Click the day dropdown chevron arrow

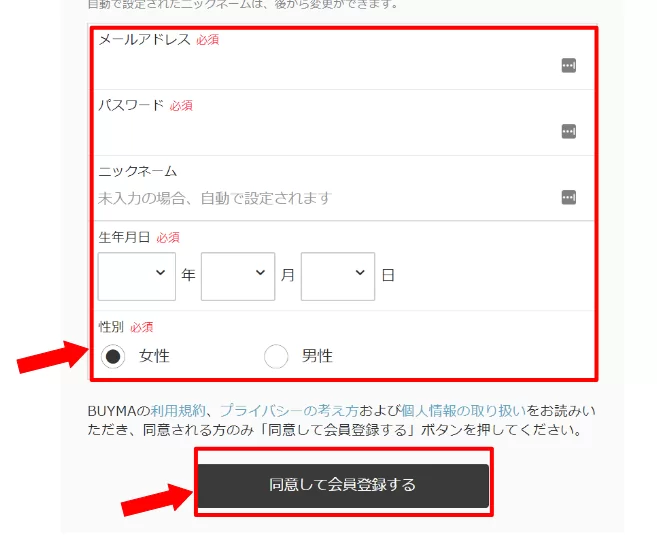point(360,273)
